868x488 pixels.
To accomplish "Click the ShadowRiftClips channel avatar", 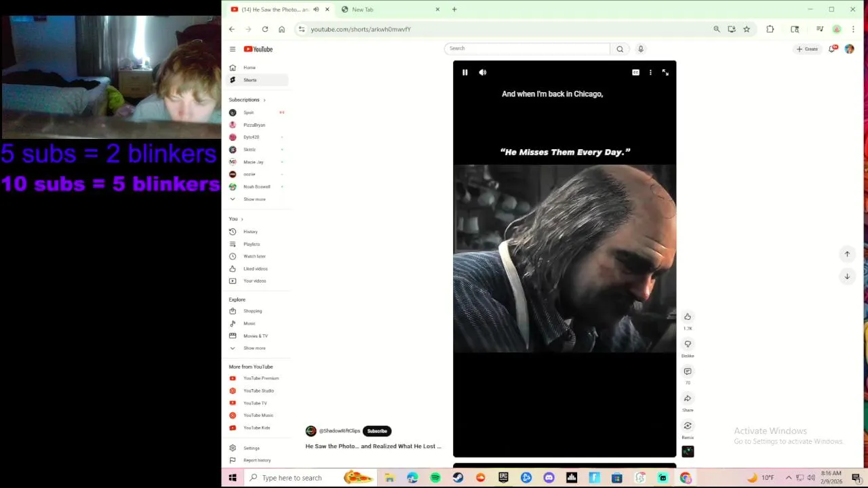I will [311, 431].
